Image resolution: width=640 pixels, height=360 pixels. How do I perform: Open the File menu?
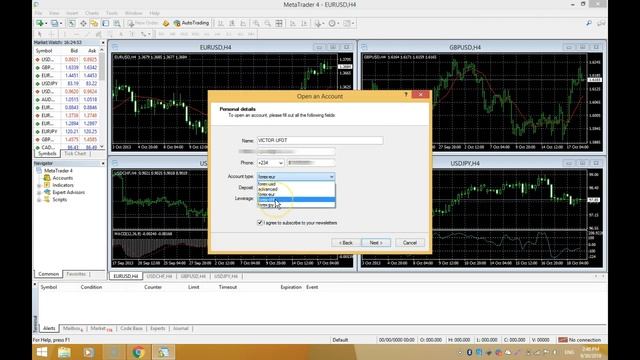point(39,13)
